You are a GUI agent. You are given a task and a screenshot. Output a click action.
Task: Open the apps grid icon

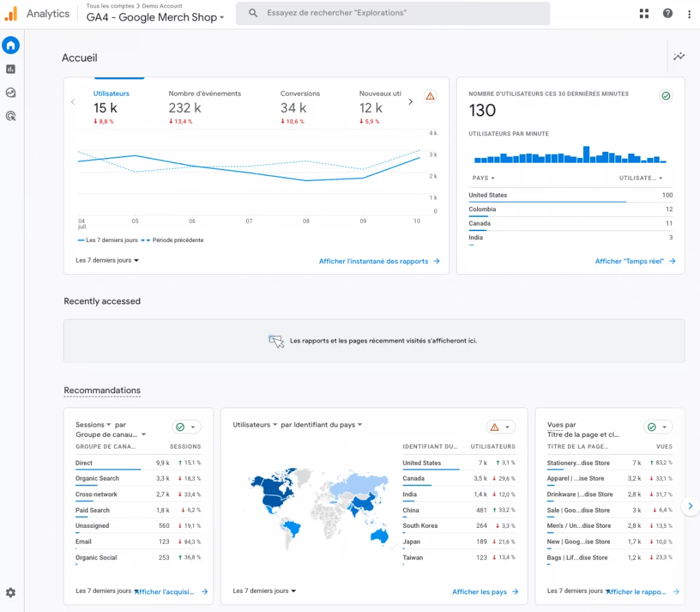point(644,14)
